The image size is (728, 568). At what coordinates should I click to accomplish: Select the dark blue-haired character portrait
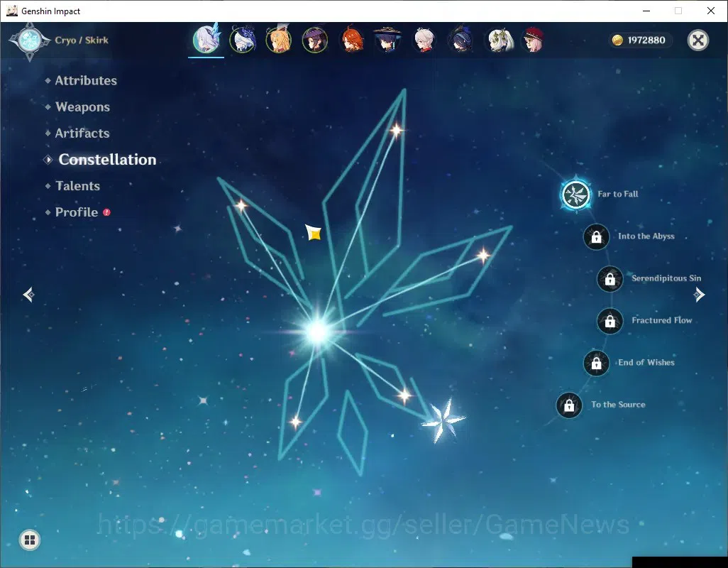click(x=460, y=40)
